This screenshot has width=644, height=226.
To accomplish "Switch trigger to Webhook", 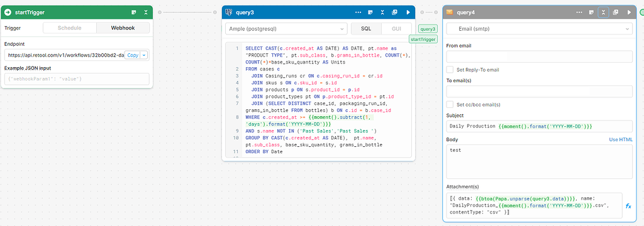I will tap(123, 28).
